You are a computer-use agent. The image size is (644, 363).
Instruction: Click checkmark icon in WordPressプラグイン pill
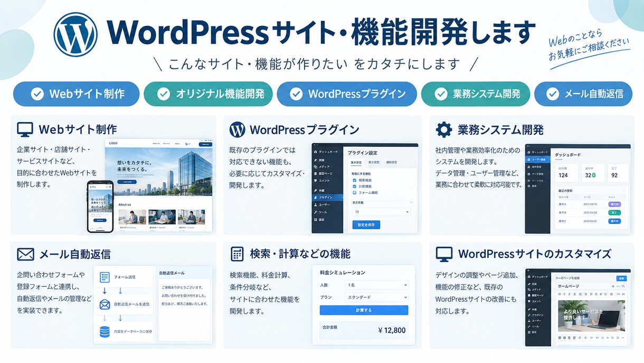click(x=297, y=94)
